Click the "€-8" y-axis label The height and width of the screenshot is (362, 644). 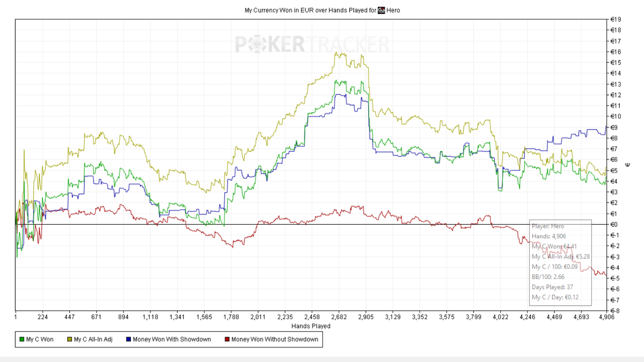[x=615, y=311]
